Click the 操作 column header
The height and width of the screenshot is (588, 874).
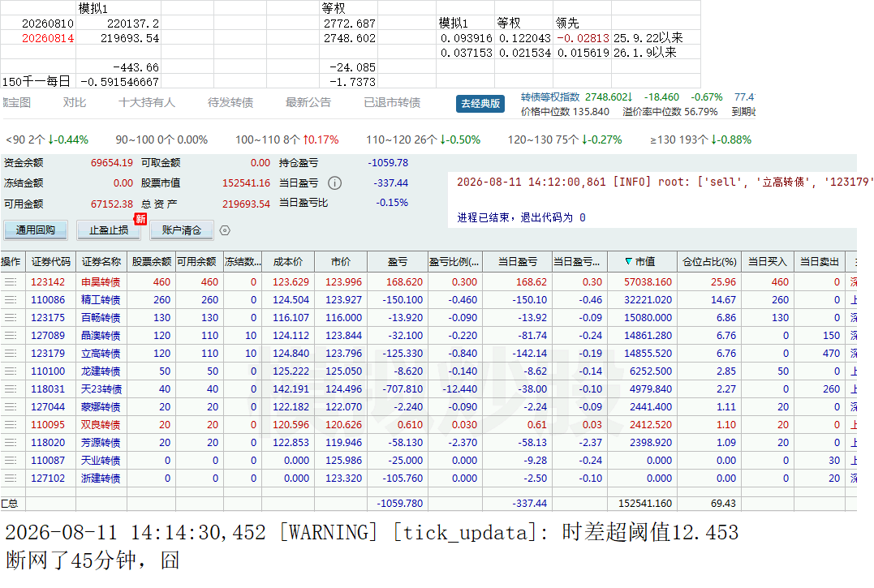pos(11,262)
